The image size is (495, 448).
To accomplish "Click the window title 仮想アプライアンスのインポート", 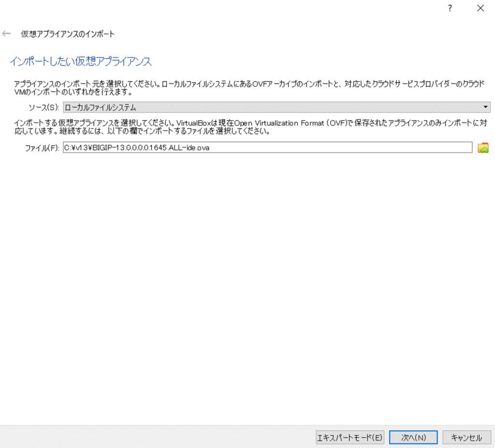I will click(68, 34).
